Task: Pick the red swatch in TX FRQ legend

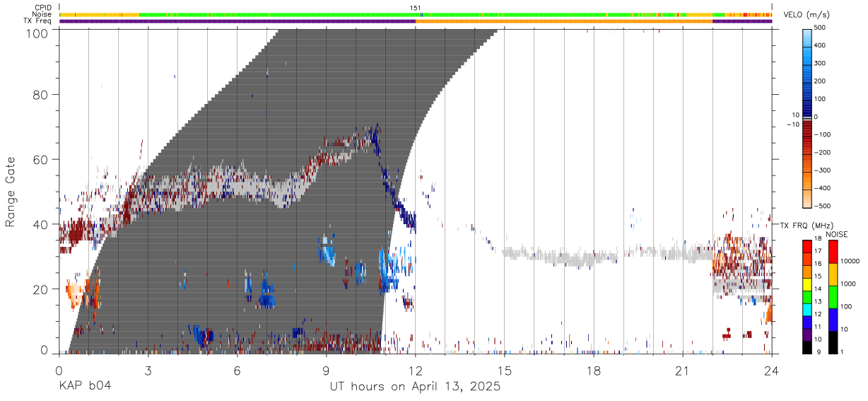Action: click(x=807, y=247)
